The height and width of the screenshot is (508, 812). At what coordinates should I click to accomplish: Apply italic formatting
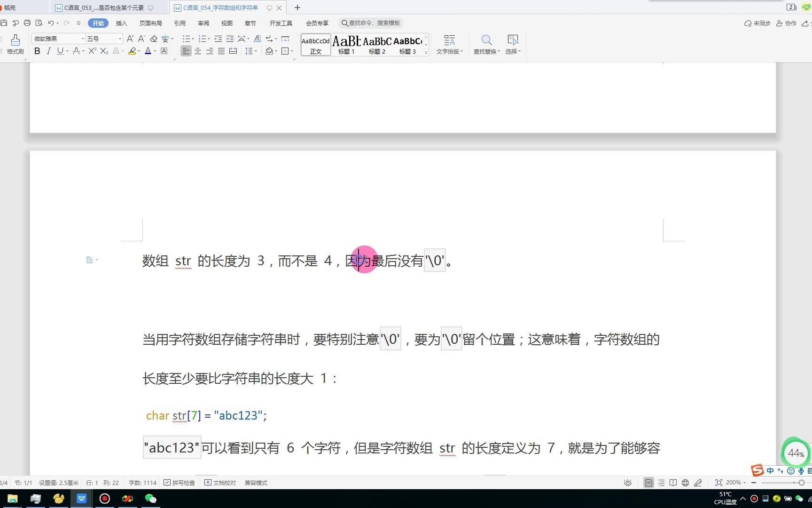[48, 51]
